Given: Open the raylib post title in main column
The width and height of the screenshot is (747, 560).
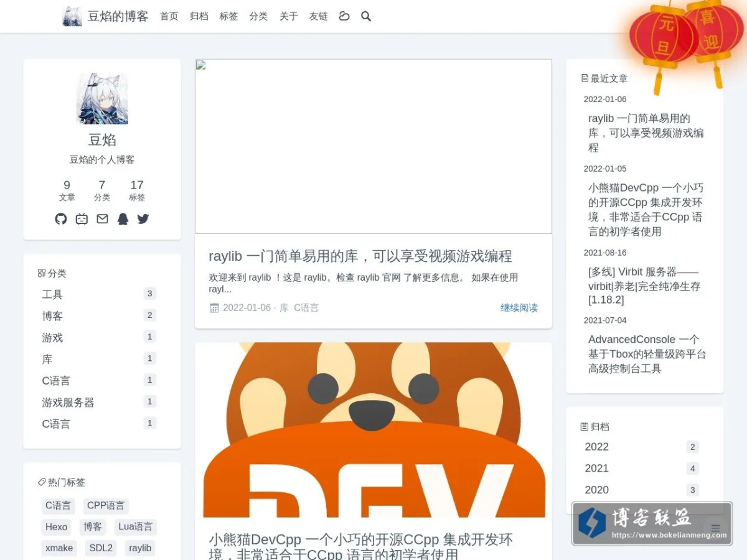Looking at the screenshot, I should point(360,256).
